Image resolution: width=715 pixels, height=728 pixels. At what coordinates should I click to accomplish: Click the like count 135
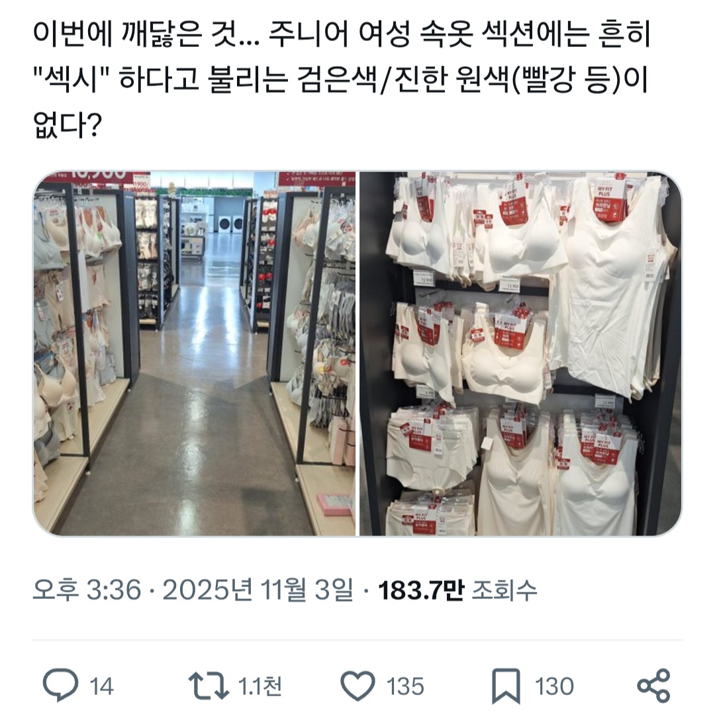click(405, 686)
